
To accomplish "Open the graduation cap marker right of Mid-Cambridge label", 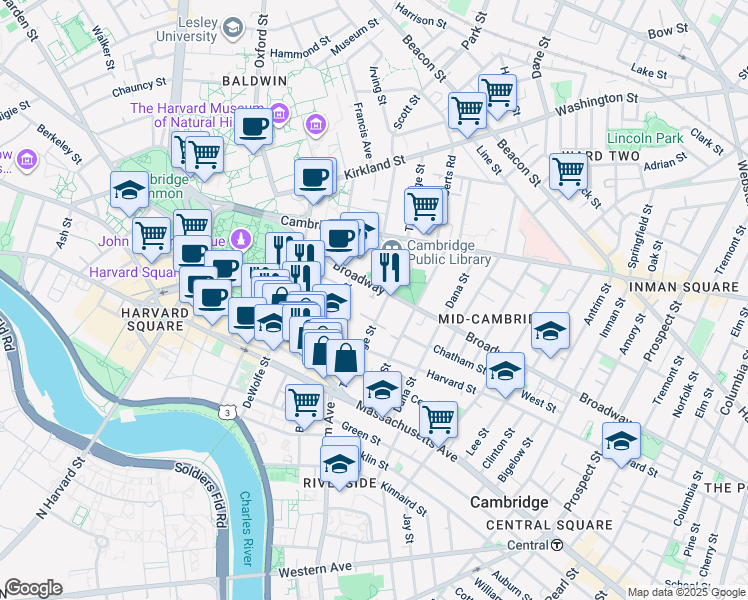I will (x=550, y=331).
